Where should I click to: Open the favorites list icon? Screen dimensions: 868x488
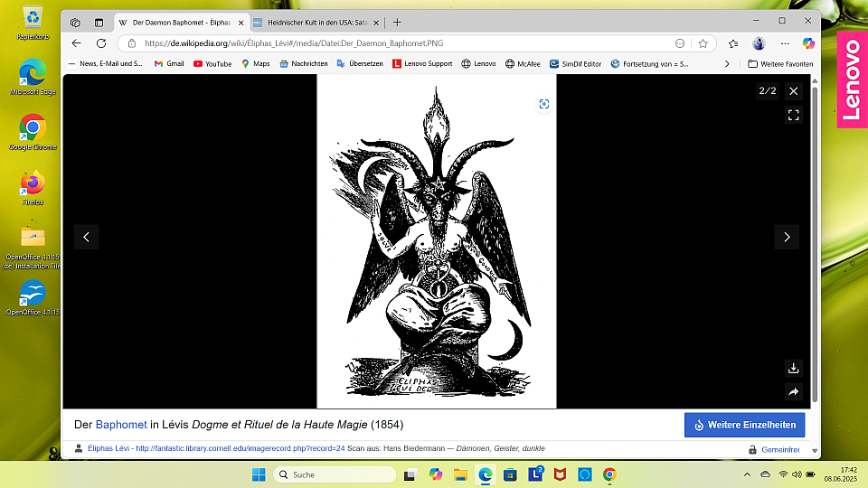pos(733,43)
